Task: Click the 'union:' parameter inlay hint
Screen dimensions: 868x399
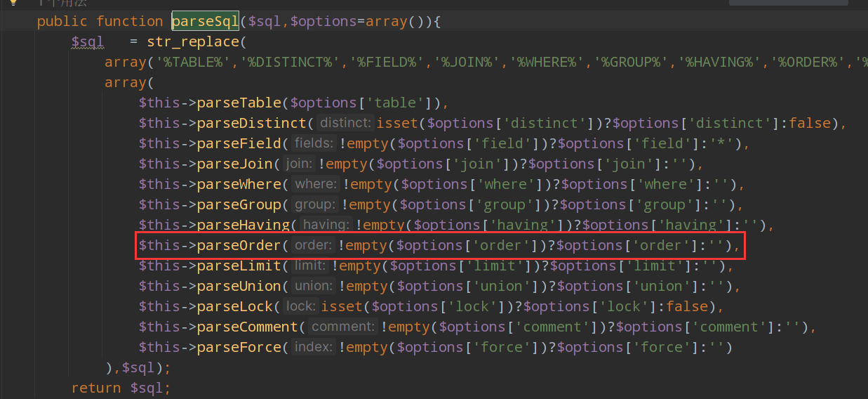Action: pyautogui.click(x=314, y=286)
